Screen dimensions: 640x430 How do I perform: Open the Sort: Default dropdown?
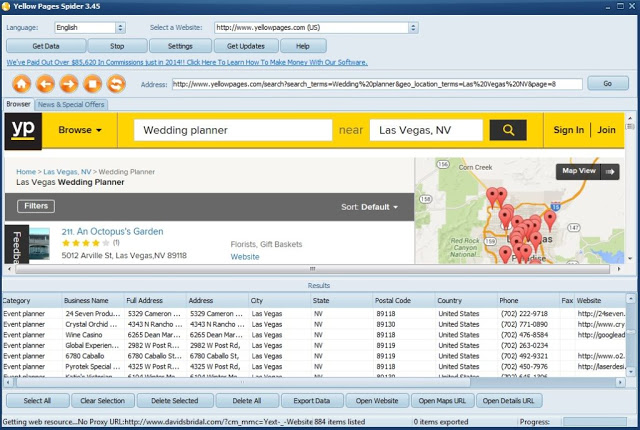[369, 207]
